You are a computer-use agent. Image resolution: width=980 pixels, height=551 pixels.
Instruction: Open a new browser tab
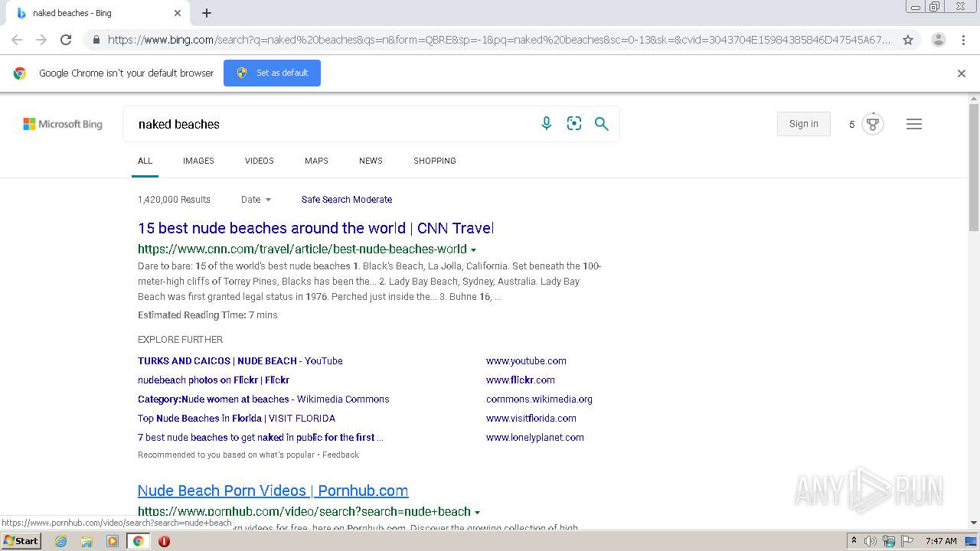[x=207, y=13]
